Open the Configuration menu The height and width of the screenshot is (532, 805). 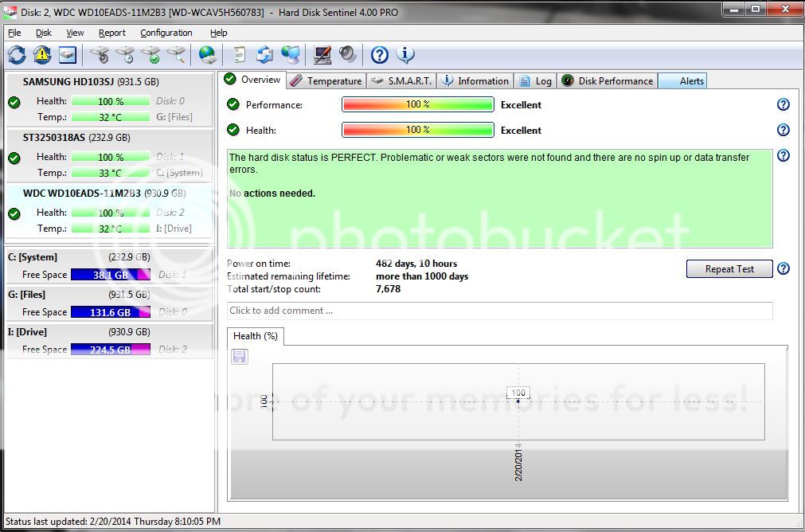(x=166, y=33)
